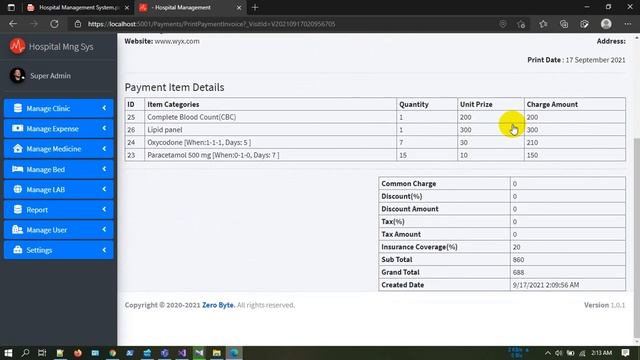Click the www.wyx.com website text
Screen dimensions: 640x360
[x=177, y=41]
